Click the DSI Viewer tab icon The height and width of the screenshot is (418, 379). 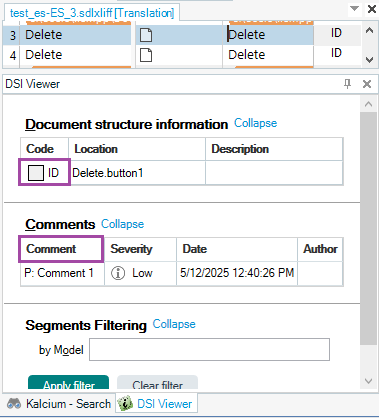[x=125, y=404]
